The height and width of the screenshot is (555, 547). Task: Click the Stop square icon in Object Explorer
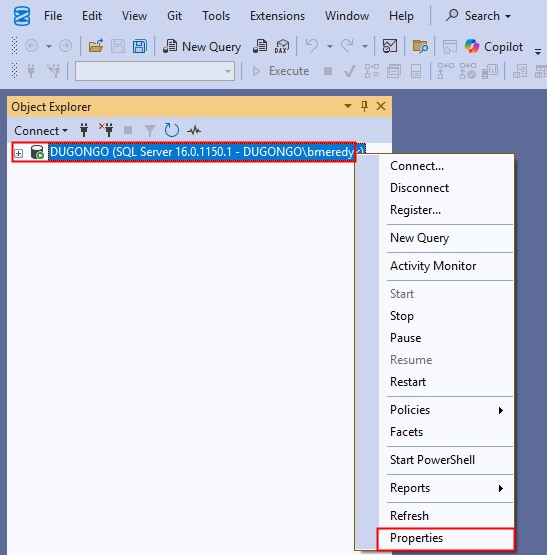128,131
